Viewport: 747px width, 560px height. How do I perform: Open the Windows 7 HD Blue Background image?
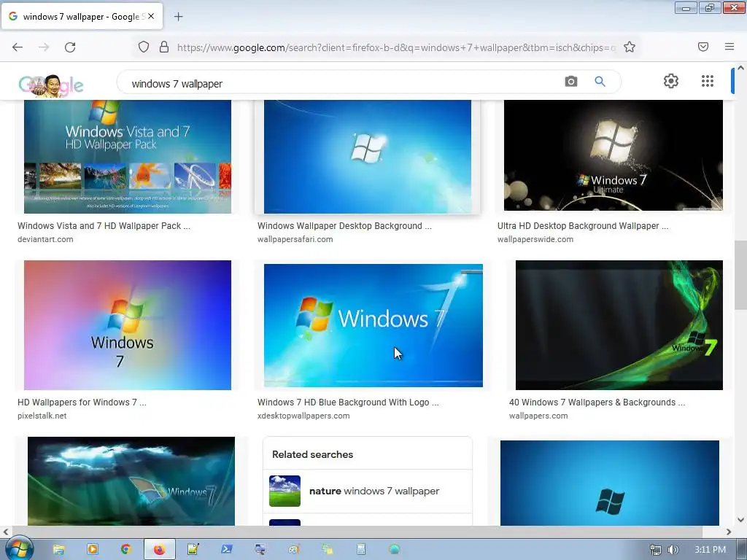pyautogui.click(x=373, y=325)
